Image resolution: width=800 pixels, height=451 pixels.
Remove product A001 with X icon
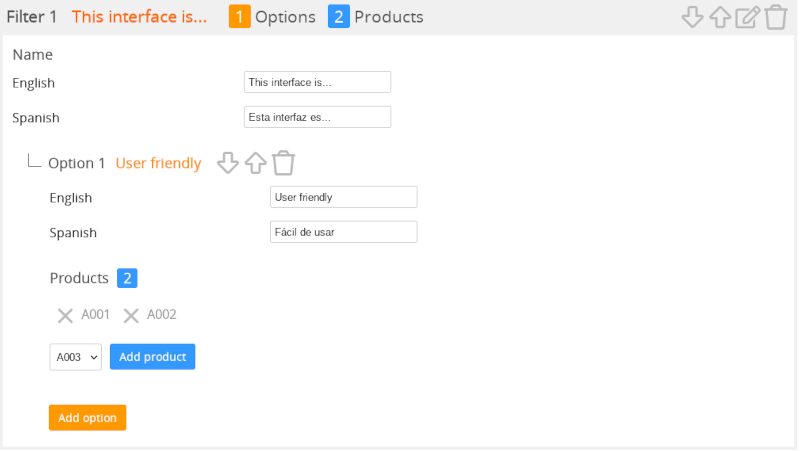click(x=65, y=316)
